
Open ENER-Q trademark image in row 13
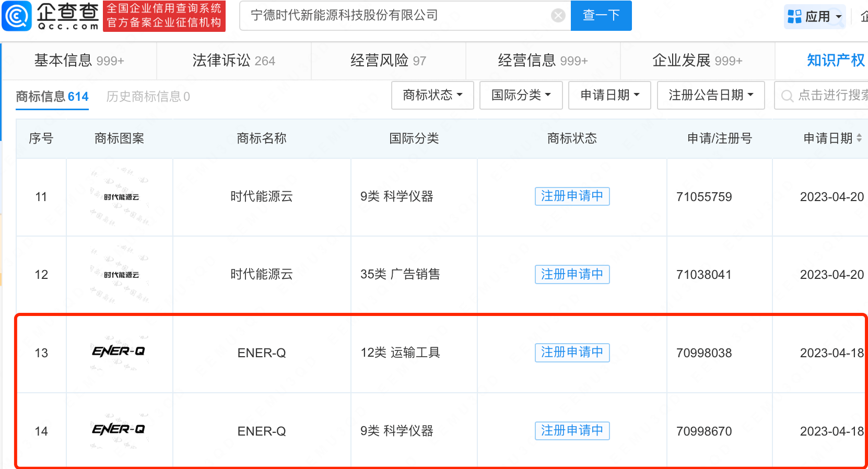119,352
